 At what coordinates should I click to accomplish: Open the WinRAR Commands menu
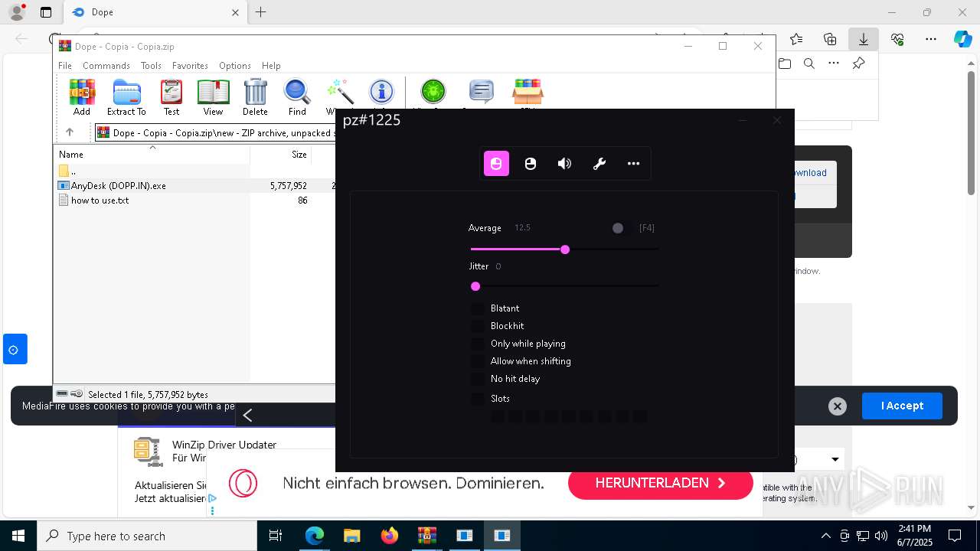[106, 66]
